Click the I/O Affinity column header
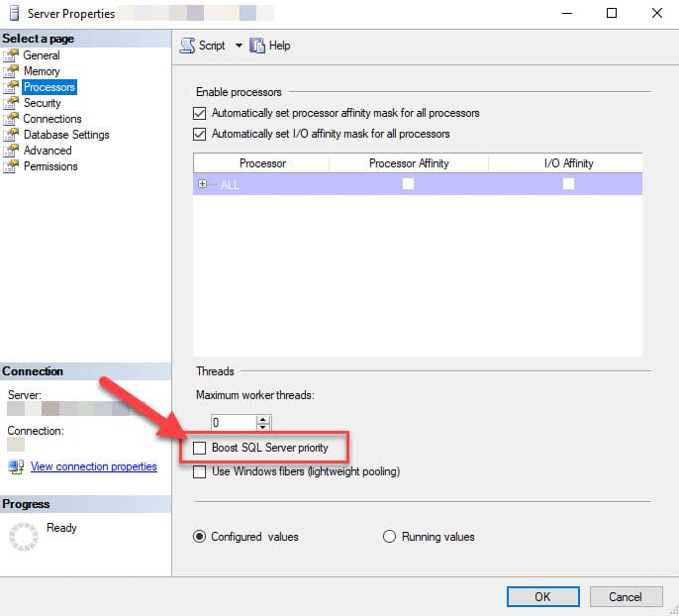The height and width of the screenshot is (616, 679). point(566,163)
